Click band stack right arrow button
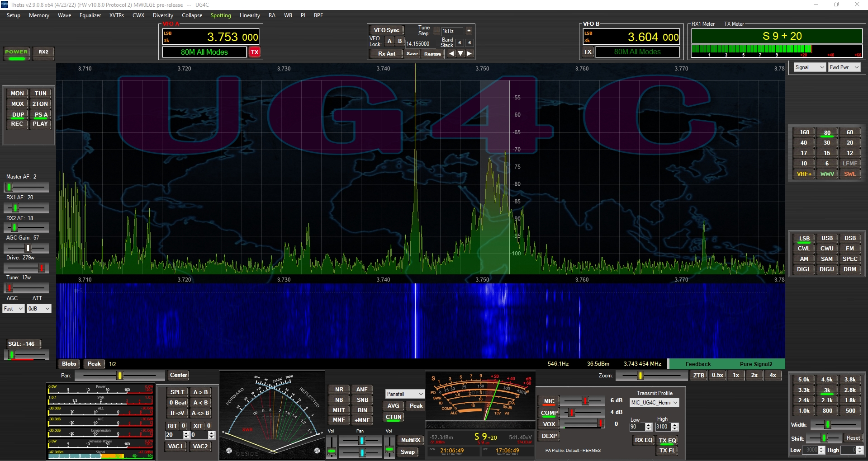The width and height of the screenshot is (868, 461). (470, 53)
